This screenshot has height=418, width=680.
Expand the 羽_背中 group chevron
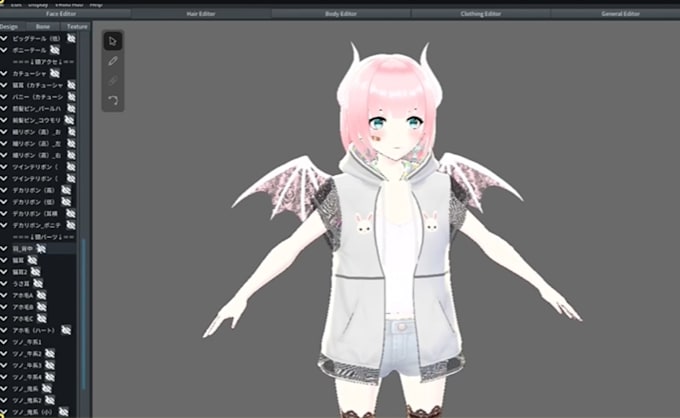[4, 248]
